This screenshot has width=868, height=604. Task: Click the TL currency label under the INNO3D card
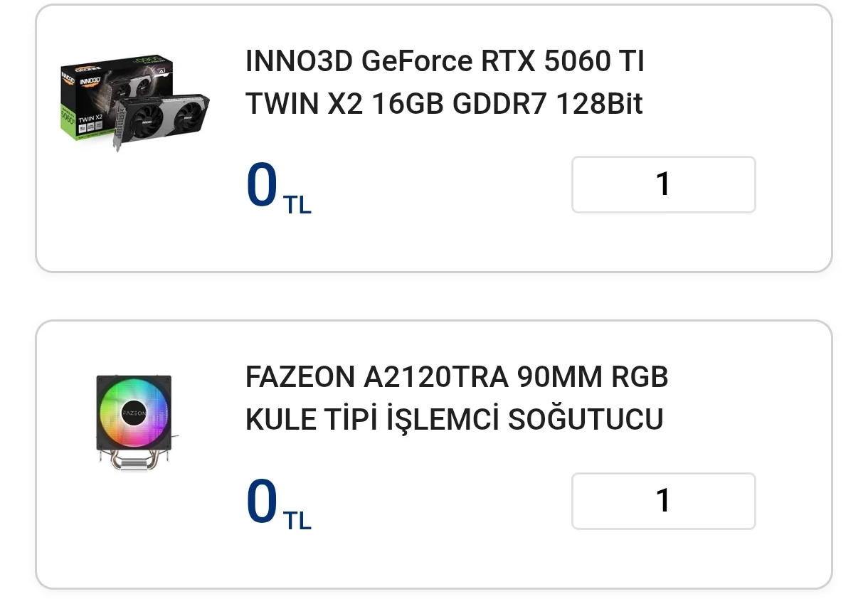(297, 205)
